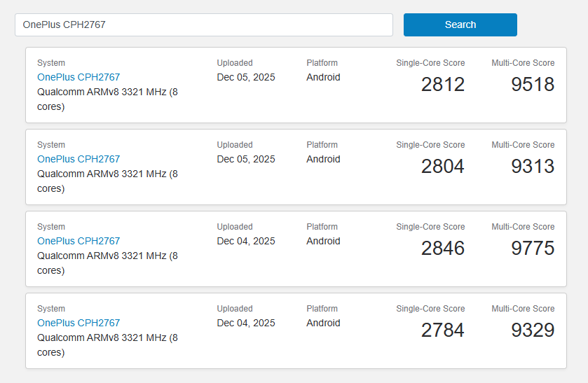Image resolution: width=588 pixels, height=383 pixels.
Task: Click the search input field
Action: point(203,25)
